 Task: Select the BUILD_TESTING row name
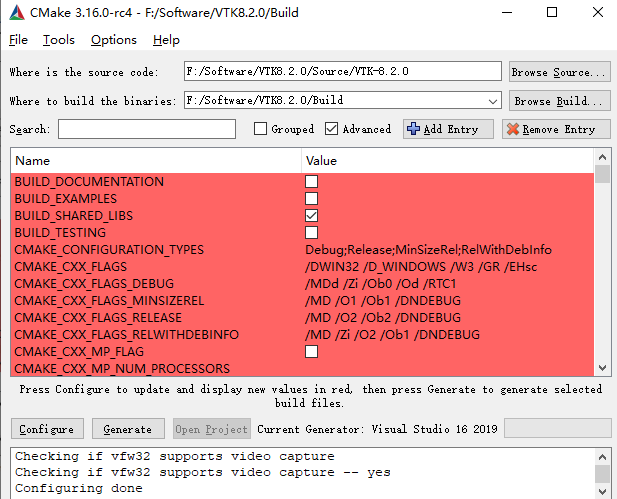pyautogui.click(x=60, y=233)
